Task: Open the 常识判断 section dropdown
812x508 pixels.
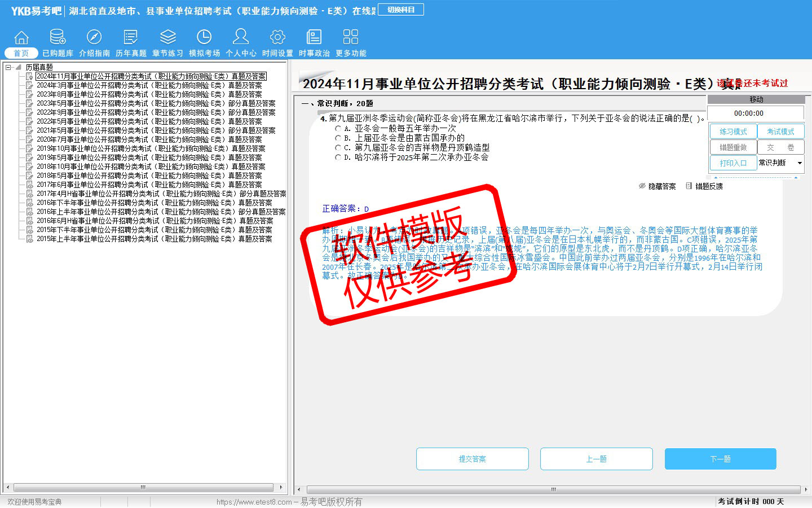Action: coord(800,163)
